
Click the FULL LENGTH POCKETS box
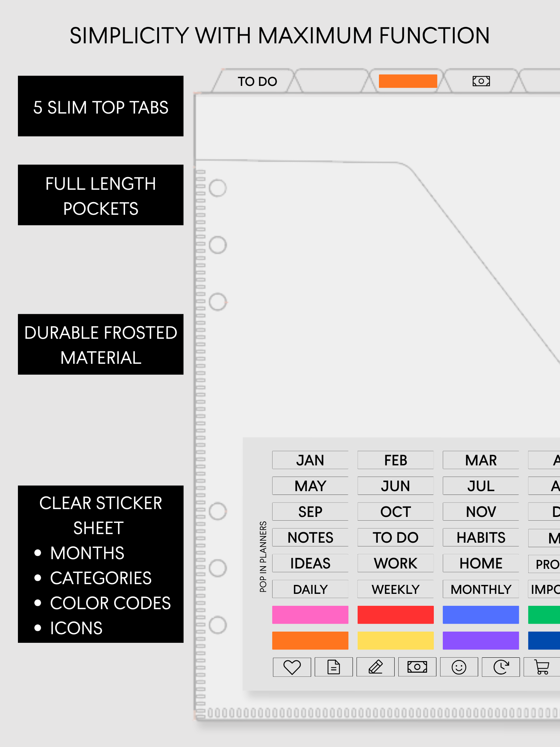coord(101,195)
